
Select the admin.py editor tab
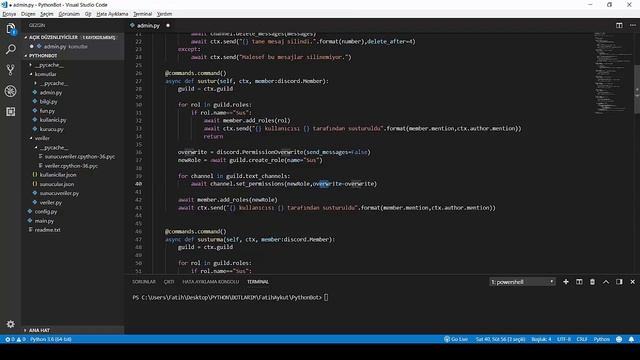click(x=148, y=25)
